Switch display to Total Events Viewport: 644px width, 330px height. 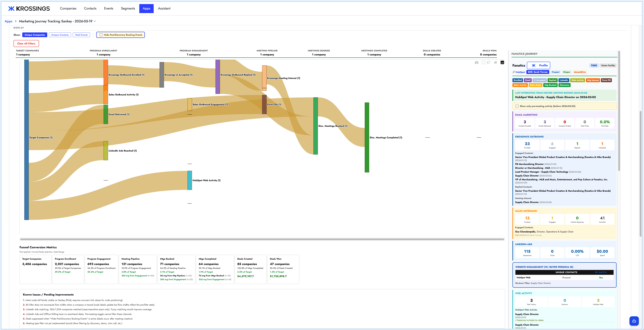click(x=81, y=35)
